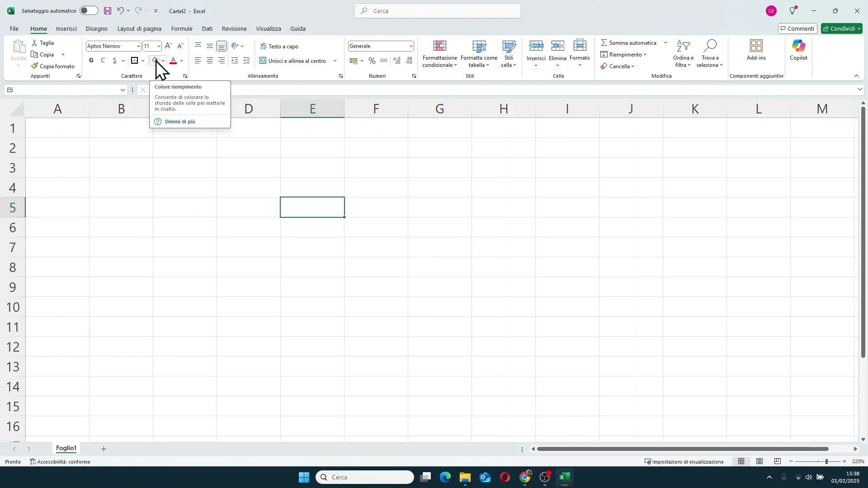This screenshot has height=488, width=868.
Task: Toggle Salvataggio automatico switch
Action: (x=89, y=11)
